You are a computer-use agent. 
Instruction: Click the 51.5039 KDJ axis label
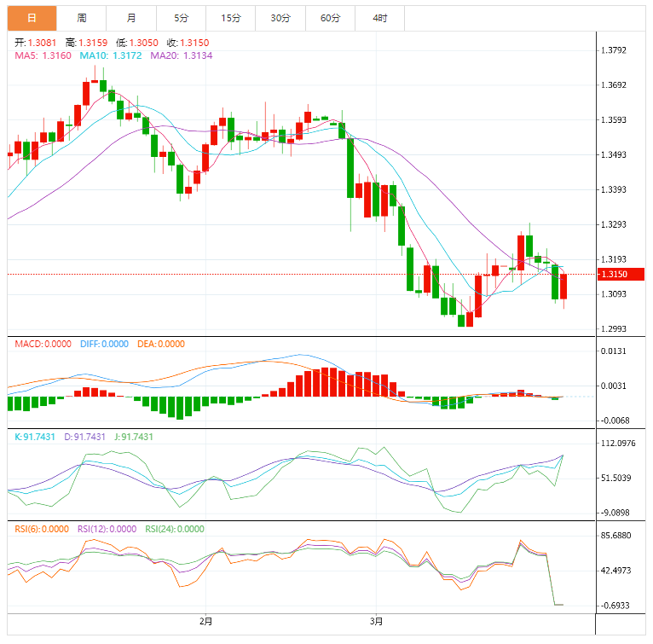(x=616, y=479)
